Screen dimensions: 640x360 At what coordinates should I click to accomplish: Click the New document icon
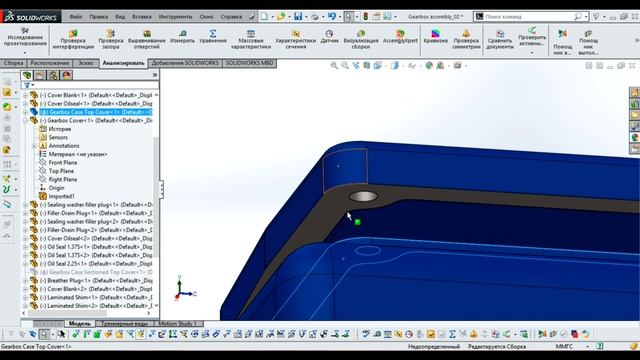click(264, 16)
